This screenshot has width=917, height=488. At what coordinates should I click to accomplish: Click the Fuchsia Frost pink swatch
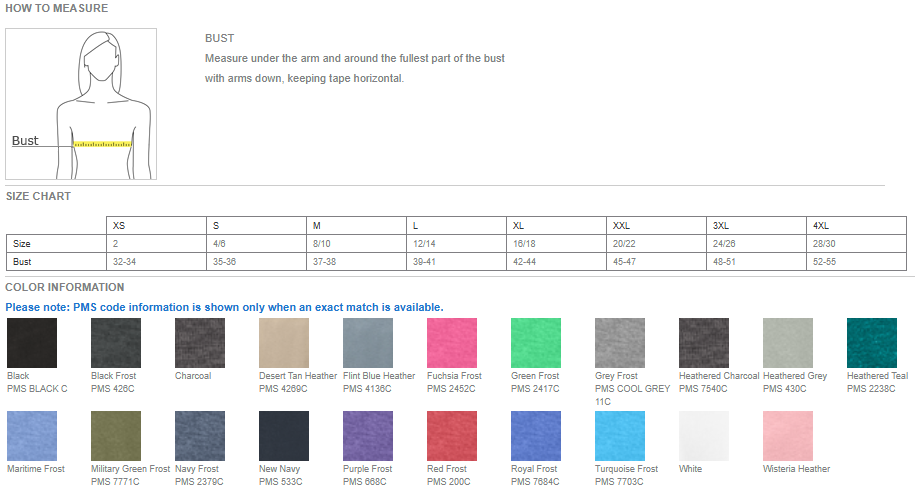[x=452, y=343]
